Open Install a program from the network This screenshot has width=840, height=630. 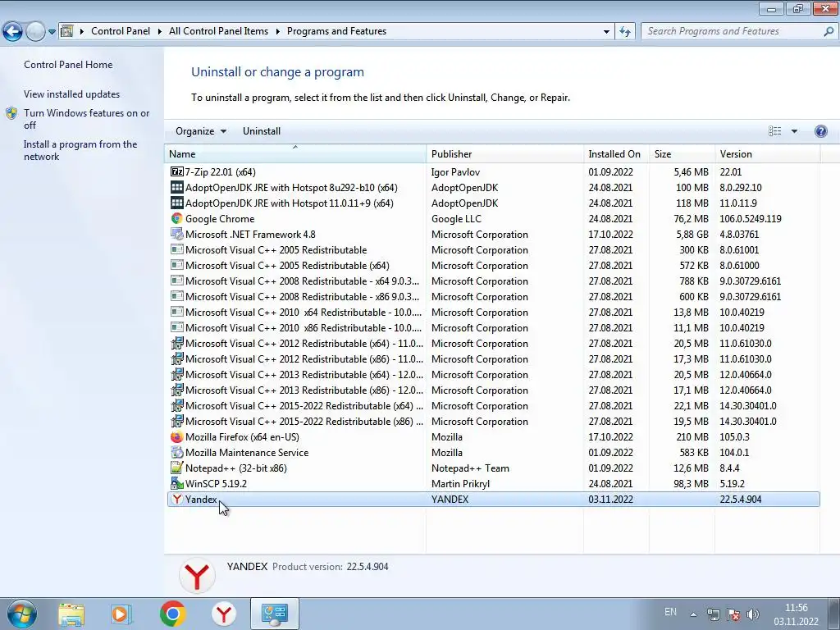pos(80,151)
